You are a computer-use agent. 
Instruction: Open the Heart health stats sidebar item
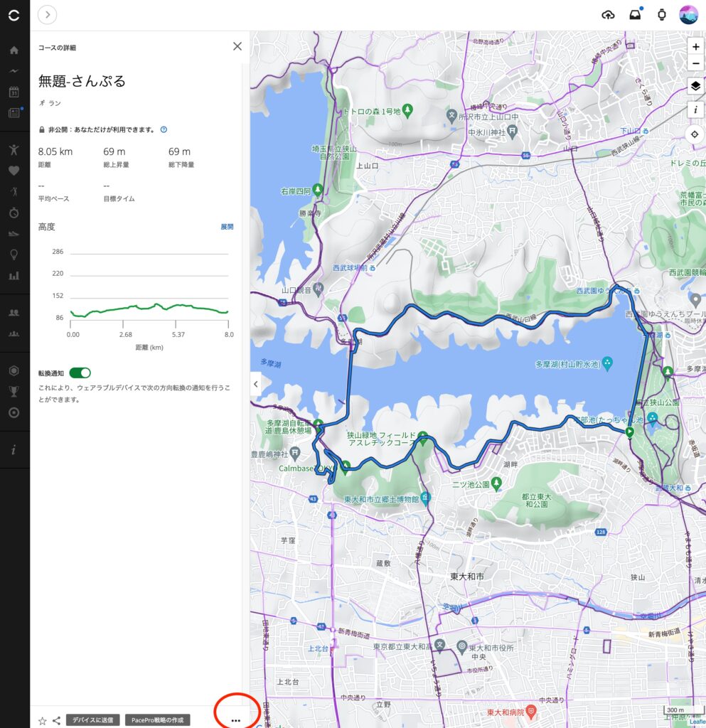(x=14, y=171)
